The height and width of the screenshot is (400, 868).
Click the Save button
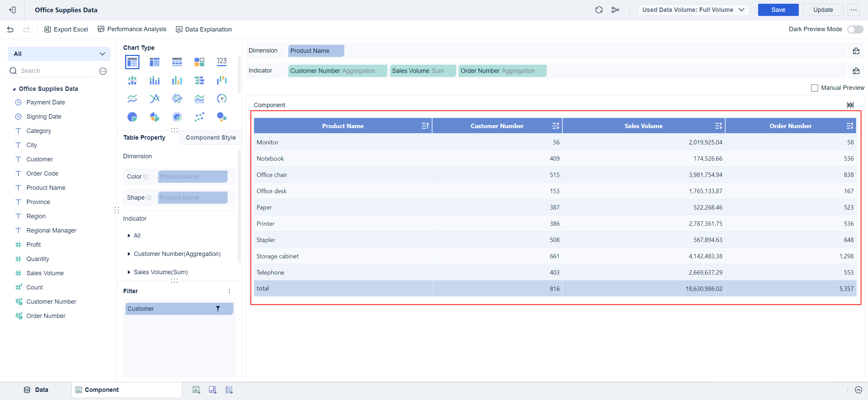point(778,10)
